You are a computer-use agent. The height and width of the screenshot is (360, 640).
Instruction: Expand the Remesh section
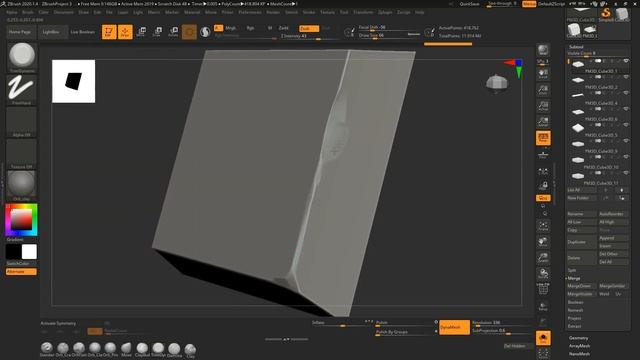575,310
